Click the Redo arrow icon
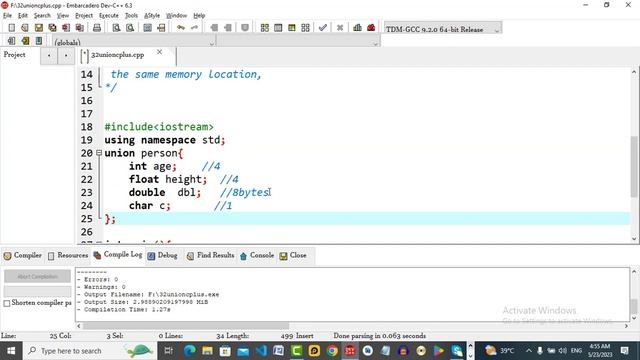Image resolution: width=640 pixels, height=360 pixels. pos(194,28)
